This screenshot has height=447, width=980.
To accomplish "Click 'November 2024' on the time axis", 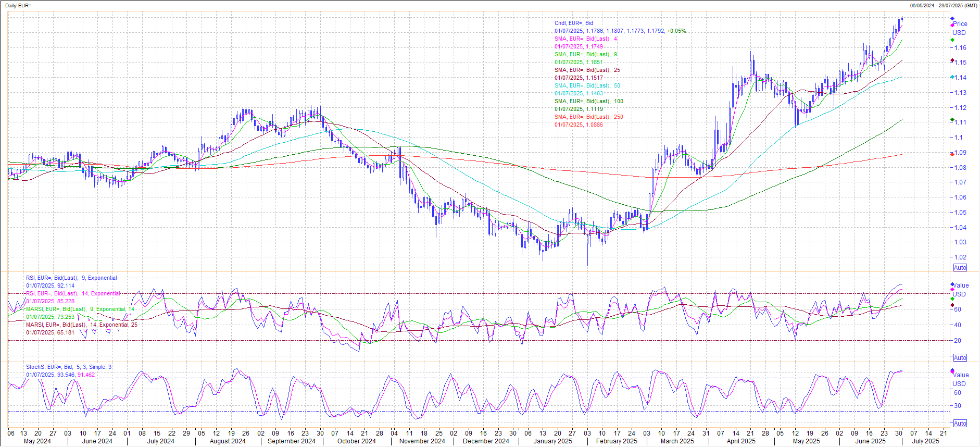I will [422, 441].
